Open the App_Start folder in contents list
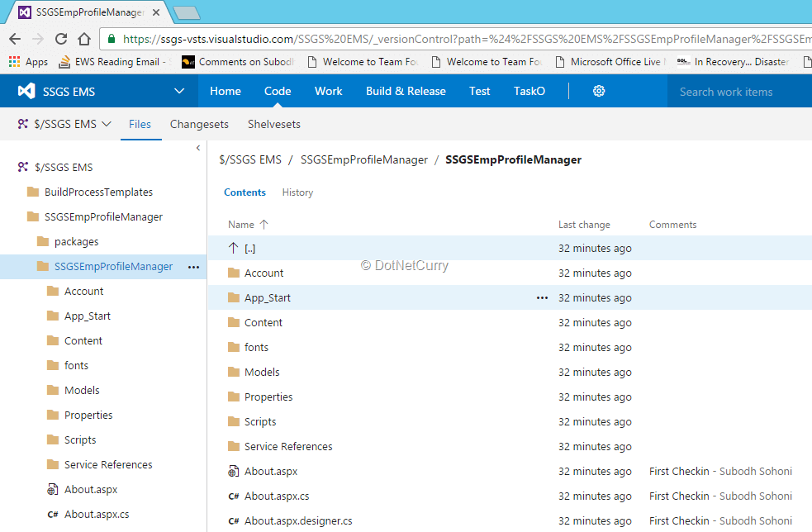This screenshot has height=532, width=812. tap(267, 298)
